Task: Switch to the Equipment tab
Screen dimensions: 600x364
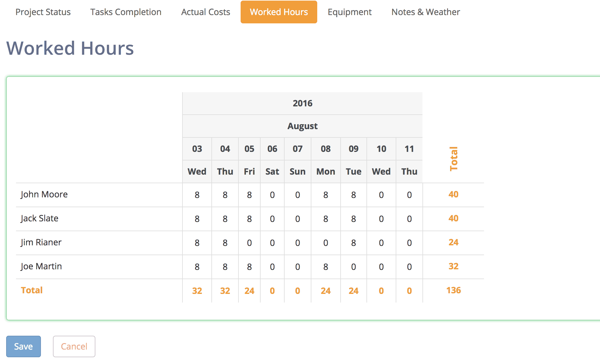Action: coord(349,12)
